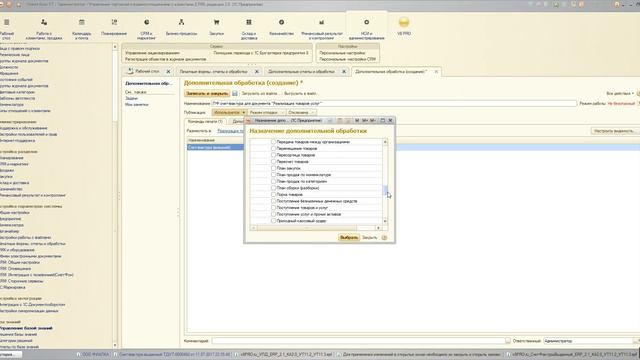This screenshot has height=360, width=640.
Task: Check the План закупок box
Action: click(273, 168)
